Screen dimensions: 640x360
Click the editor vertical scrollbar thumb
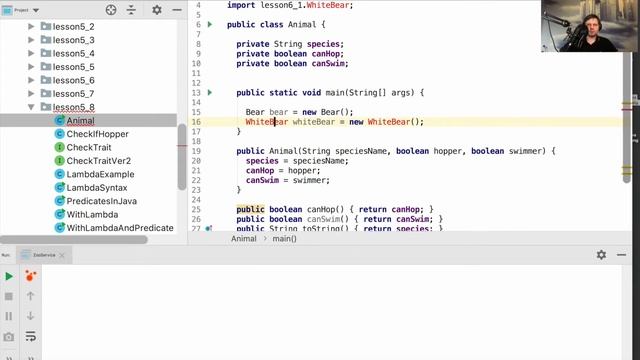(x=627, y=118)
